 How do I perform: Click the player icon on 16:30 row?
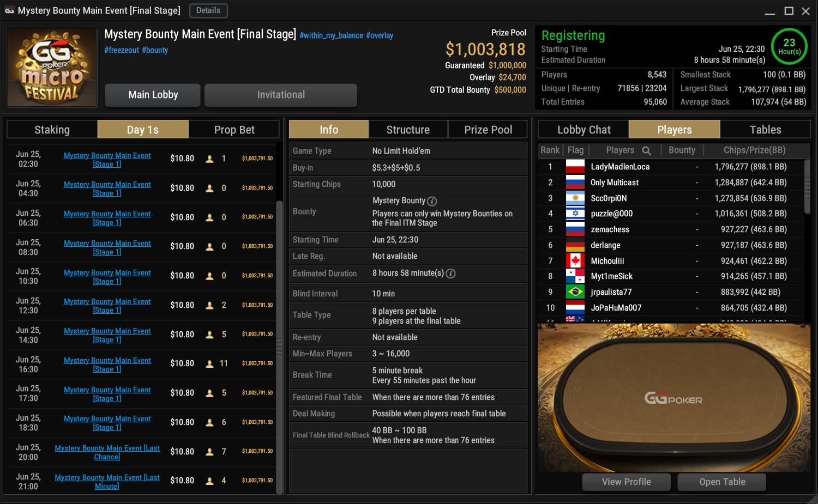209,364
